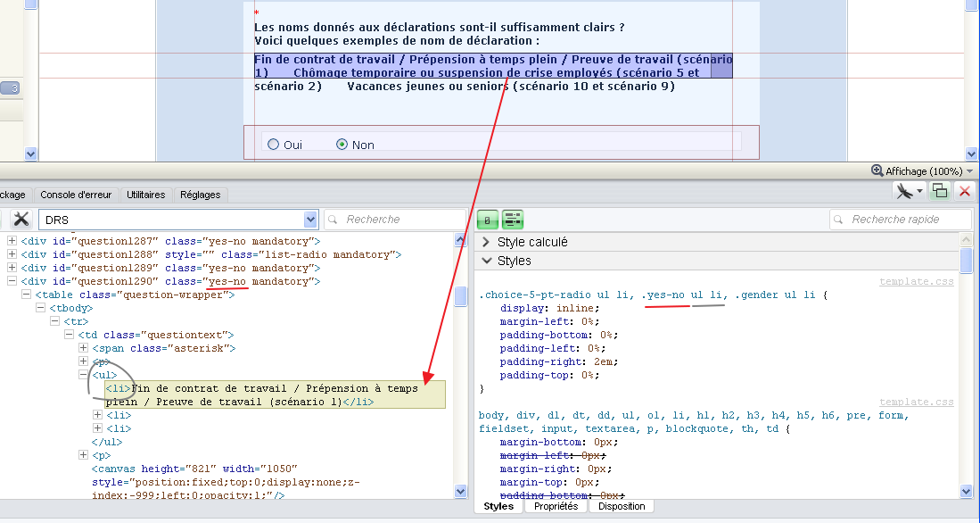Expand the question1287 div node

point(12,241)
